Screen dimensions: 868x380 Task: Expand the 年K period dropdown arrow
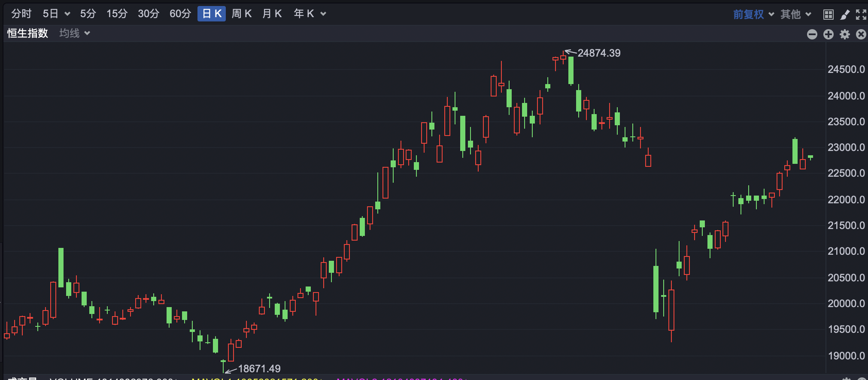323,14
